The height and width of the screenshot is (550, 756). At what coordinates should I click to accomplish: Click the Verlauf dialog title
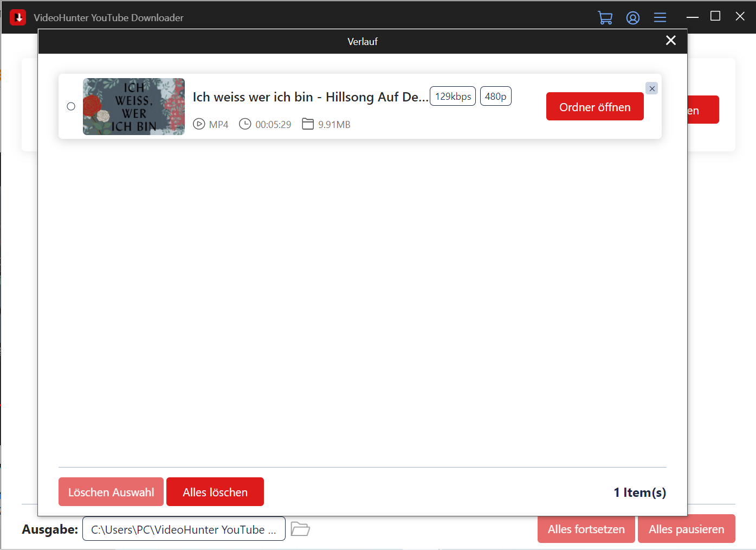(363, 41)
